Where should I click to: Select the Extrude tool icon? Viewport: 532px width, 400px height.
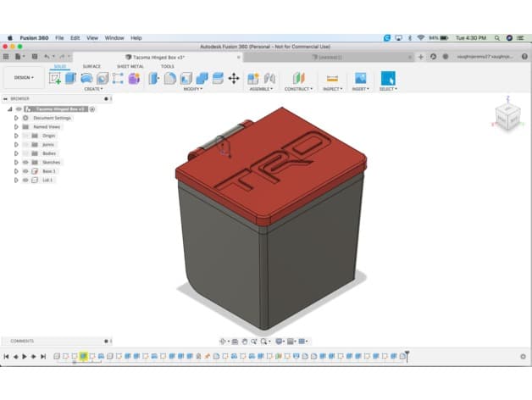click(x=70, y=79)
